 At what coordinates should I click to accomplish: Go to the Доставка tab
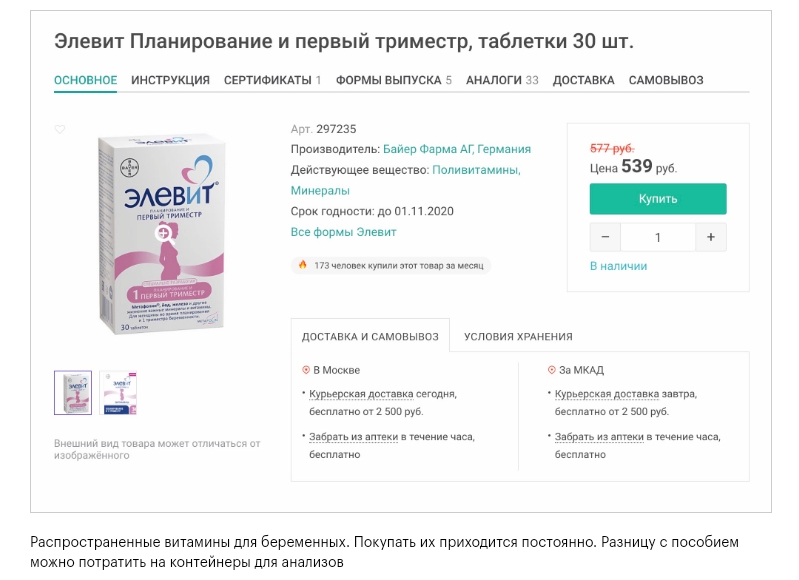583,80
